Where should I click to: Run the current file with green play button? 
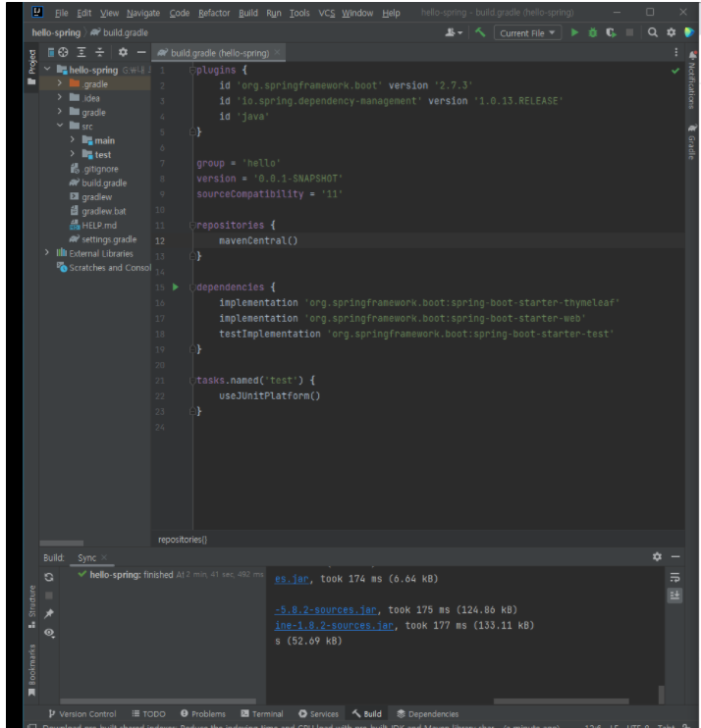(574, 32)
